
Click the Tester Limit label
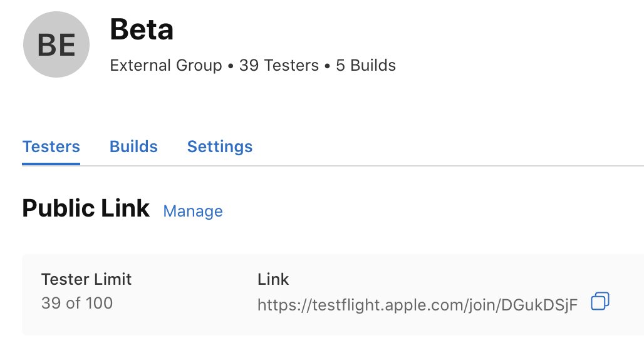point(86,279)
